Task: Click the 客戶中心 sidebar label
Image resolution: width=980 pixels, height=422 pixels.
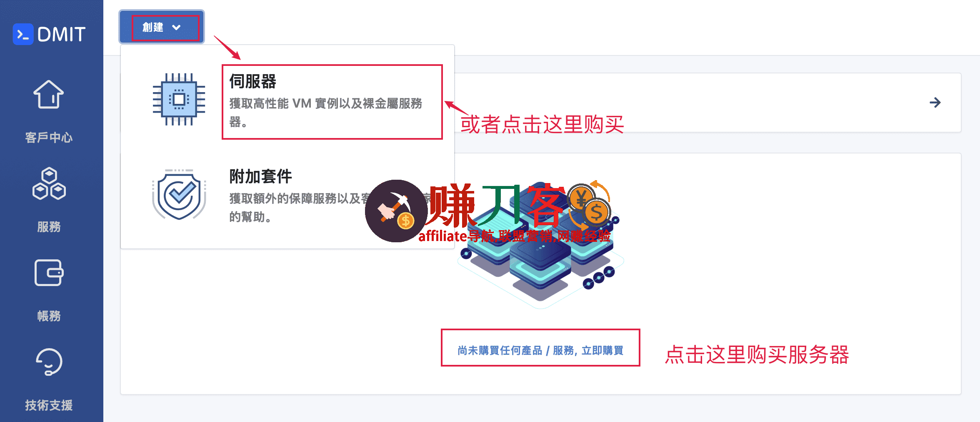Action: pyautogui.click(x=49, y=137)
